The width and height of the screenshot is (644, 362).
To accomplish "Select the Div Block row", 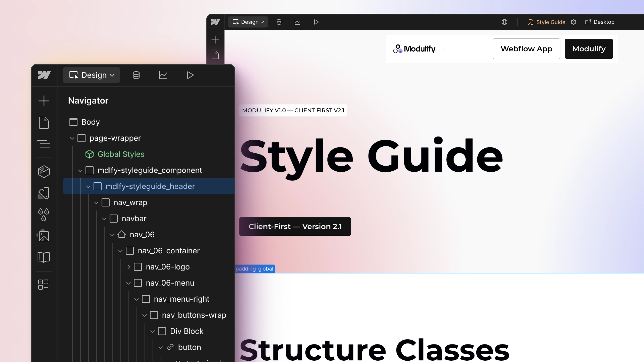I will 148,331.
